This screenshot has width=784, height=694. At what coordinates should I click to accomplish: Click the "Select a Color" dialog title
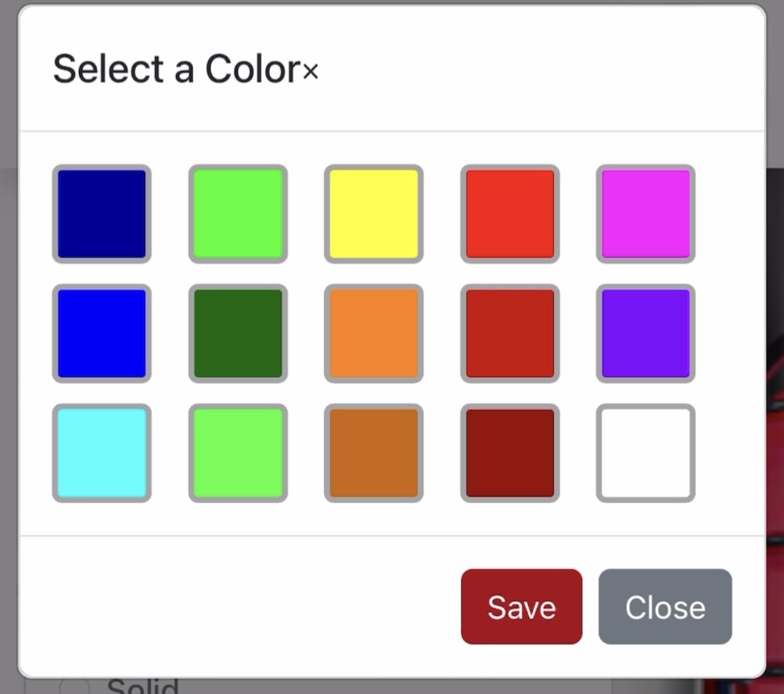[176, 69]
